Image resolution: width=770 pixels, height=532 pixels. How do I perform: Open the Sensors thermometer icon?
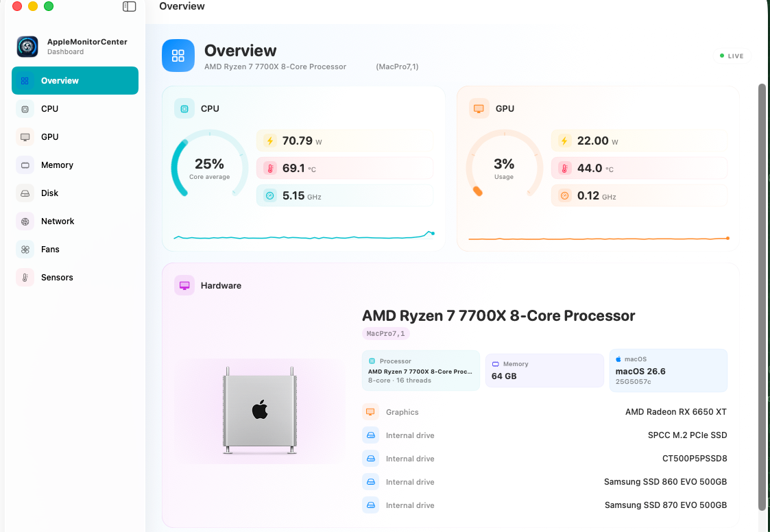(x=25, y=278)
